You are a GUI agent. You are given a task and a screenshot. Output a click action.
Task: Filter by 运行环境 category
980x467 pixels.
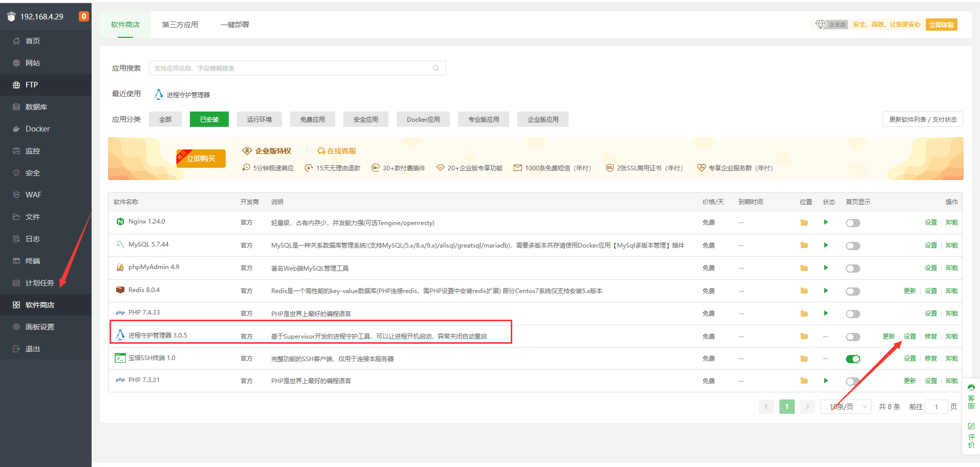(259, 119)
